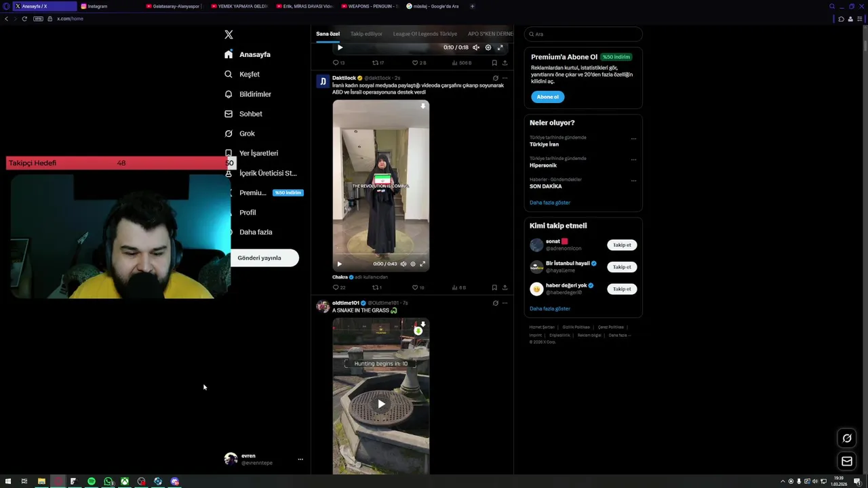Follow Bir İstanbul hayali with Takip et

(x=622, y=267)
